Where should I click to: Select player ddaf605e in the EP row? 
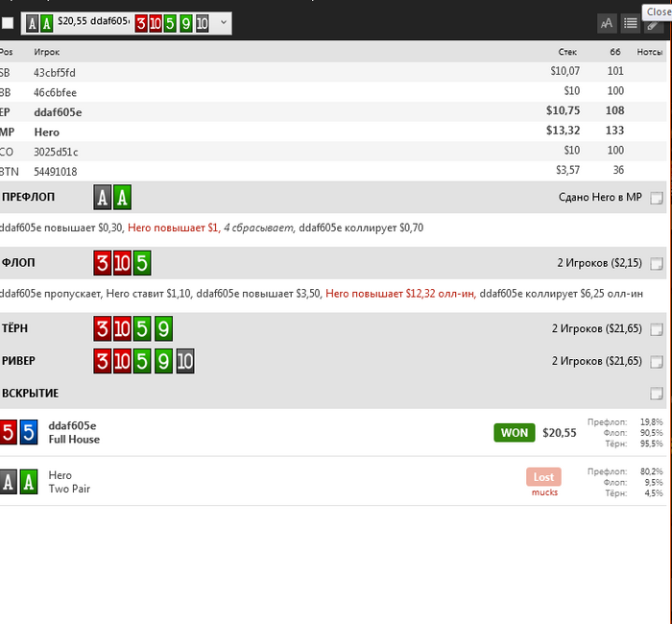[58, 112]
